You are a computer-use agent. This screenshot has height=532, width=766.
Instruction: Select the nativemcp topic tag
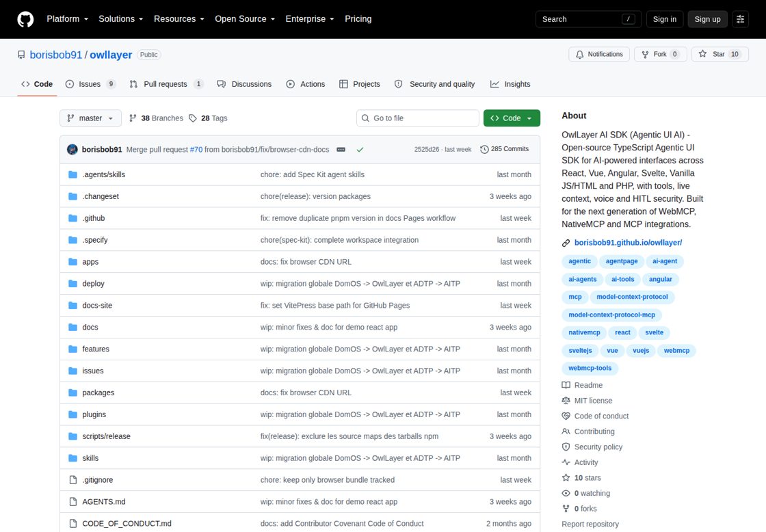584,333
